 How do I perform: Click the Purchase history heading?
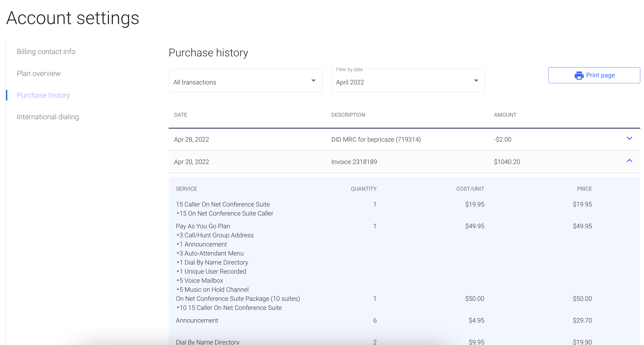pyautogui.click(x=209, y=53)
